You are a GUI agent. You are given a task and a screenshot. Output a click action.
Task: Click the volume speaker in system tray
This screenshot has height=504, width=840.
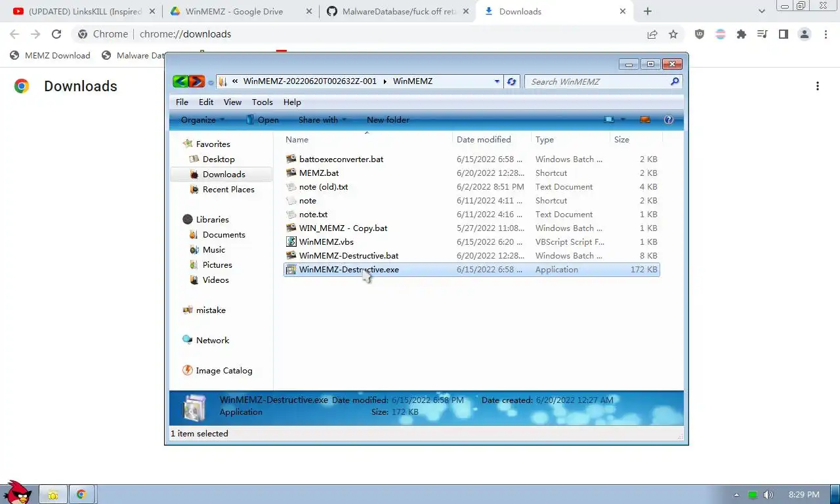(768, 495)
